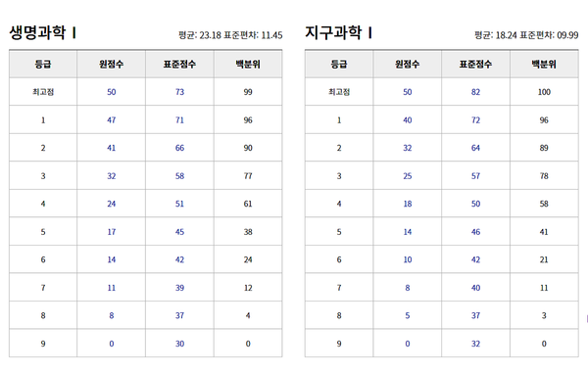Open 지구과학 I grade 1 raw score 40

click(x=408, y=119)
